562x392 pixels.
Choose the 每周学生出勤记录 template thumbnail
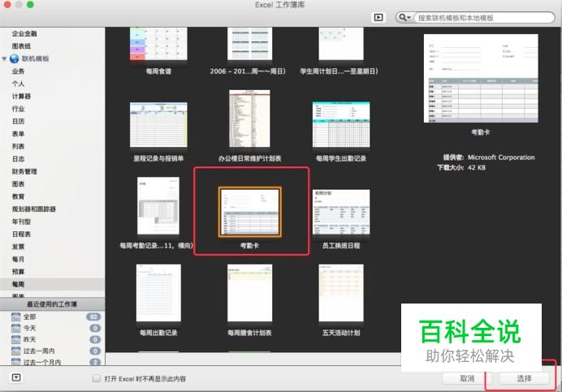pyautogui.click(x=341, y=124)
